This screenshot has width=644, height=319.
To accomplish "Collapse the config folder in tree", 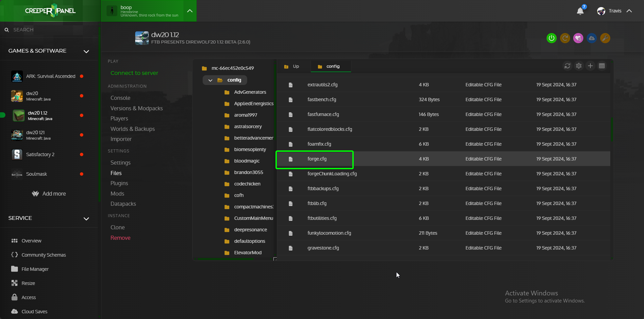I will coord(210,80).
